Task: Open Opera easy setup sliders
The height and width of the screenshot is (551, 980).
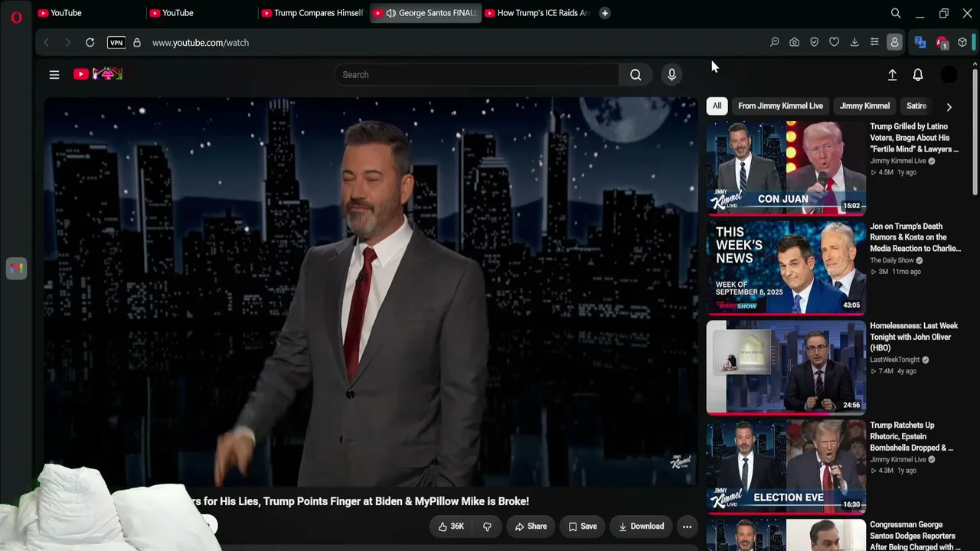Action: point(874,43)
